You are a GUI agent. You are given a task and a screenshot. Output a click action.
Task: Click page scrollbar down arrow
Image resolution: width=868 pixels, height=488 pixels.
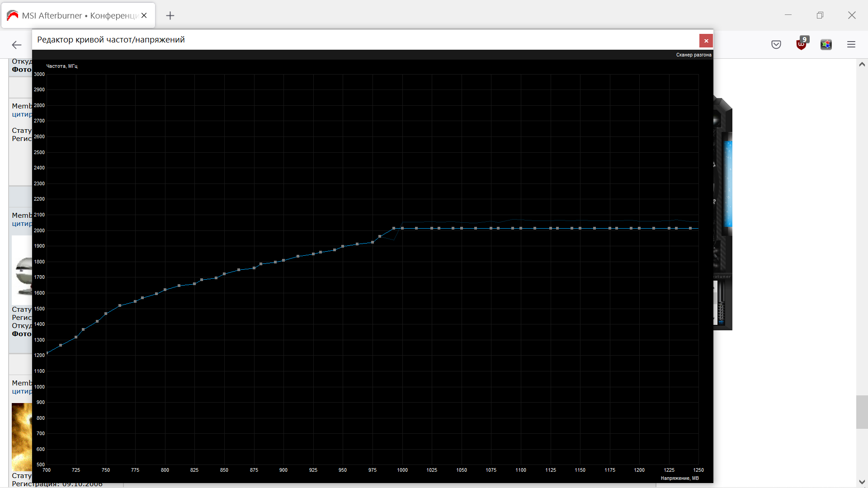tap(862, 482)
